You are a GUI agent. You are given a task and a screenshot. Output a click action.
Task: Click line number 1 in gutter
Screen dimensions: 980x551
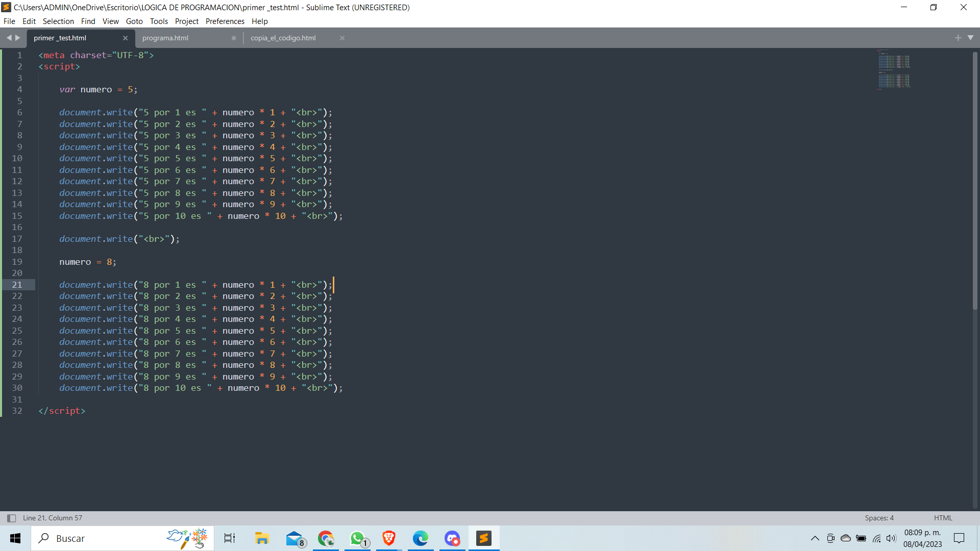coord(20,55)
